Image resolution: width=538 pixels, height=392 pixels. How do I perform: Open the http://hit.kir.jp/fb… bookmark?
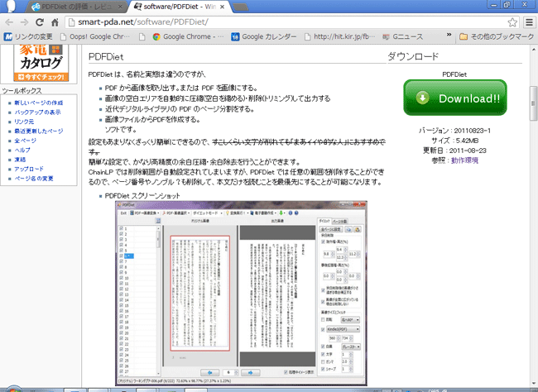pos(339,36)
